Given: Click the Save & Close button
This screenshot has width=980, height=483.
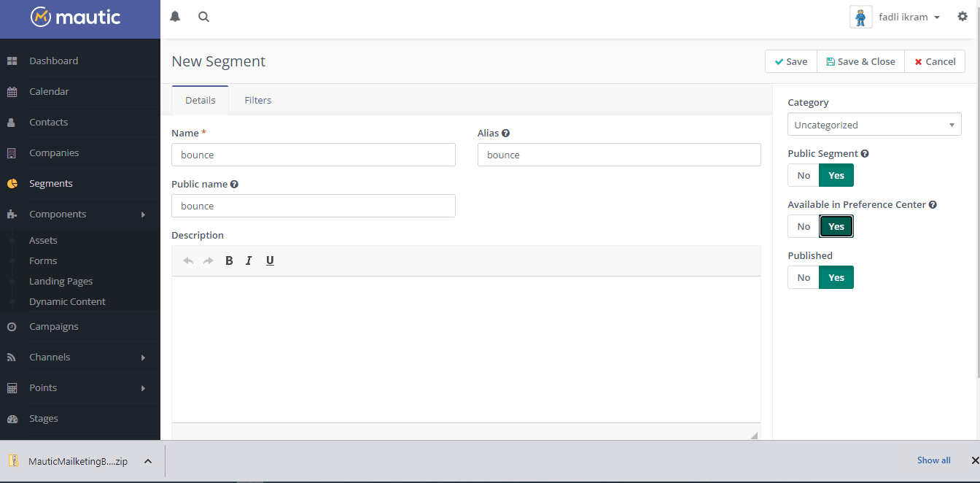Looking at the screenshot, I should pyautogui.click(x=860, y=62).
